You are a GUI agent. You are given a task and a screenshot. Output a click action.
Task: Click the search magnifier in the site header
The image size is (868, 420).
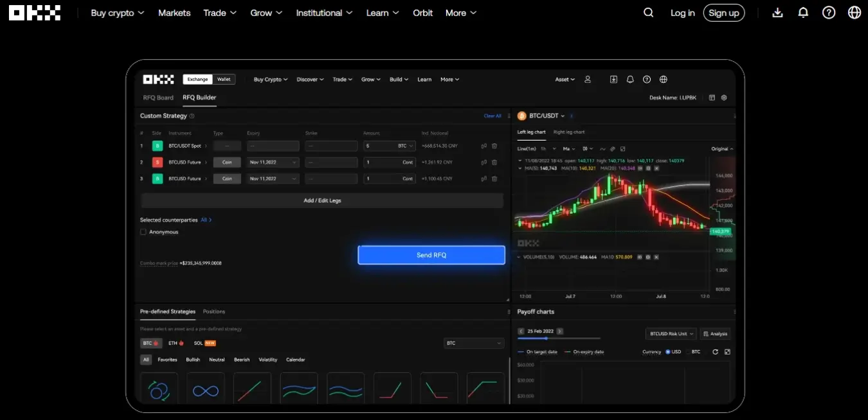pos(648,13)
